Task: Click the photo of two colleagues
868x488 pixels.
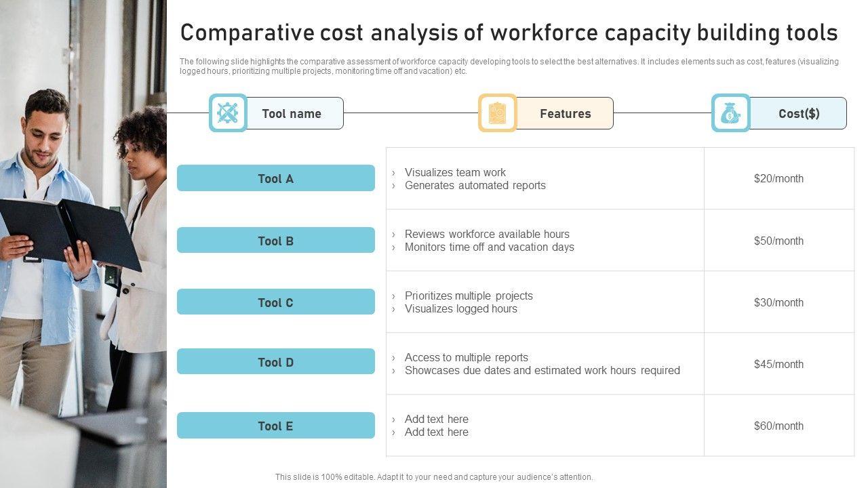Action: pyautogui.click(x=83, y=244)
